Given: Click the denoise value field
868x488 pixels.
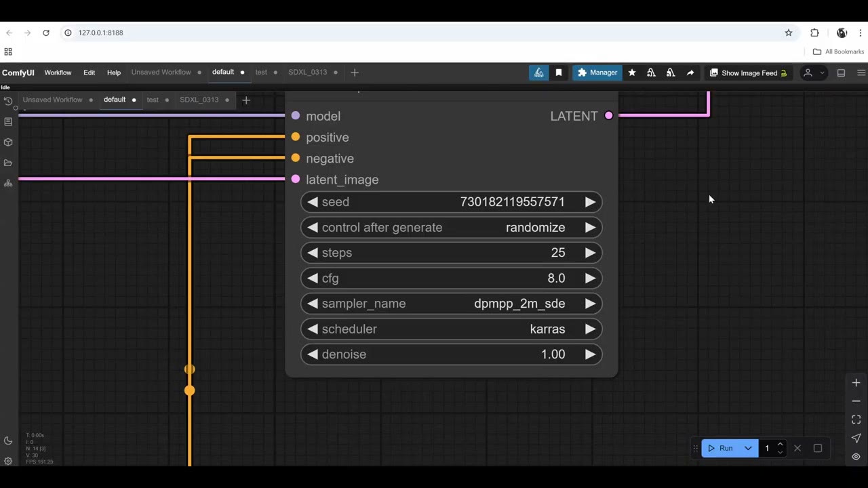Looking at the screenshot, I should click(452, 354).
